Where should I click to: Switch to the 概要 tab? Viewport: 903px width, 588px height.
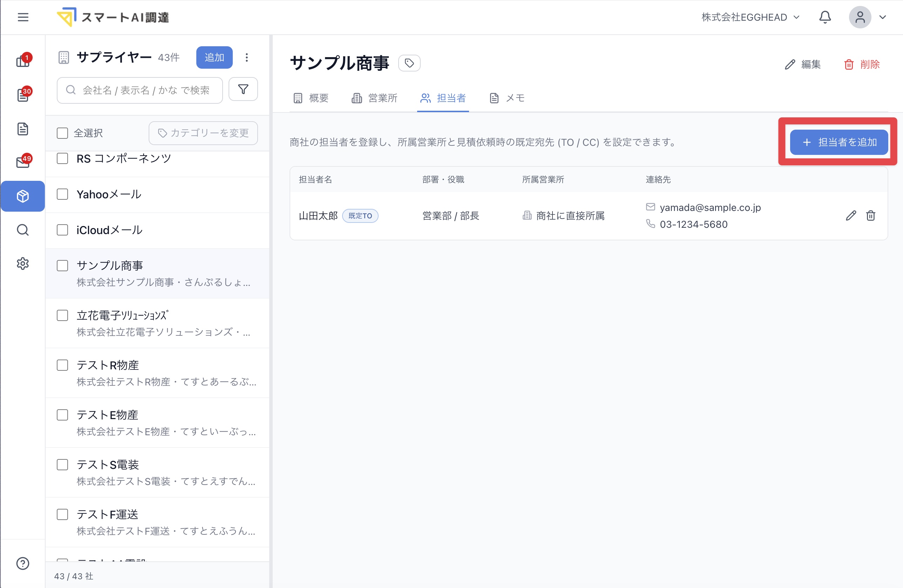pyautogui.click(x=311, y=98)
